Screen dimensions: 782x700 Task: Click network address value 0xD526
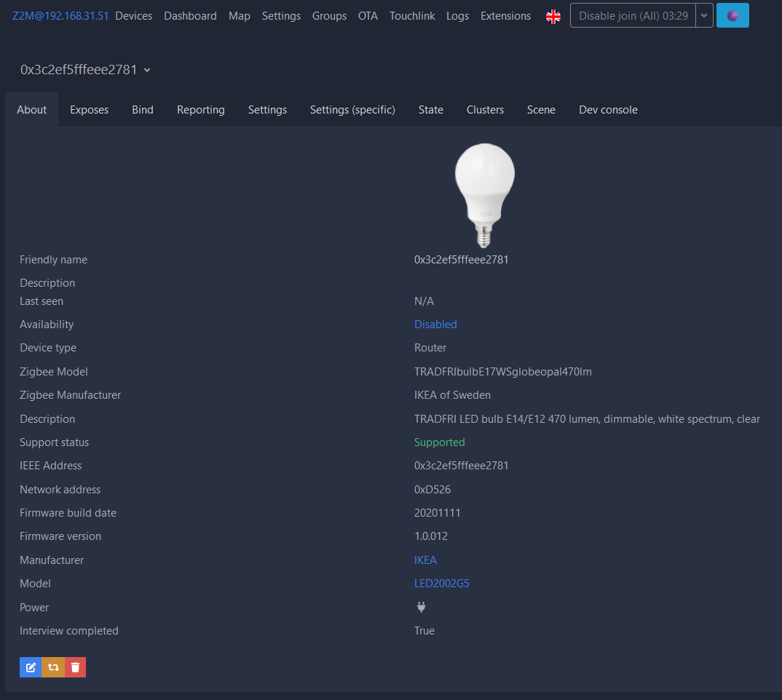(x=433, y=490)
